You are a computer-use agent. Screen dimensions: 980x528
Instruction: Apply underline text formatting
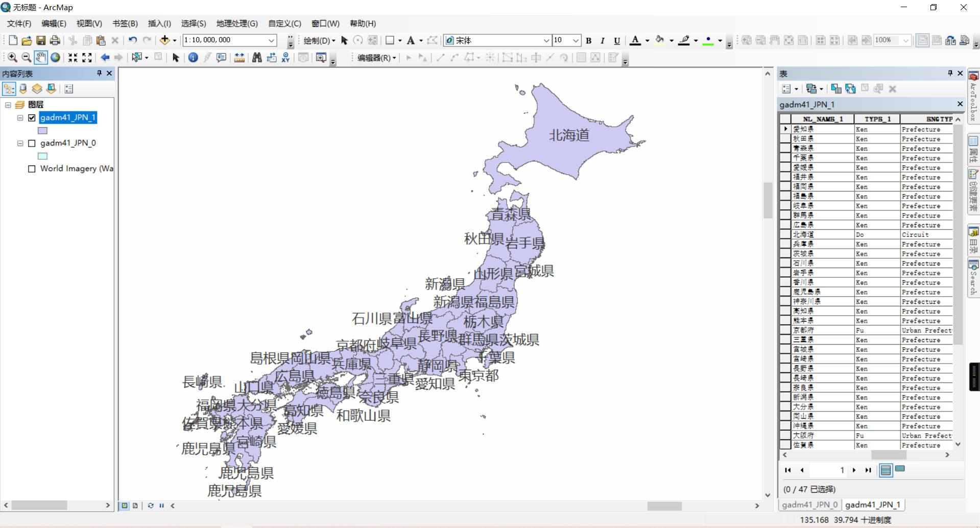pos(617,40)
